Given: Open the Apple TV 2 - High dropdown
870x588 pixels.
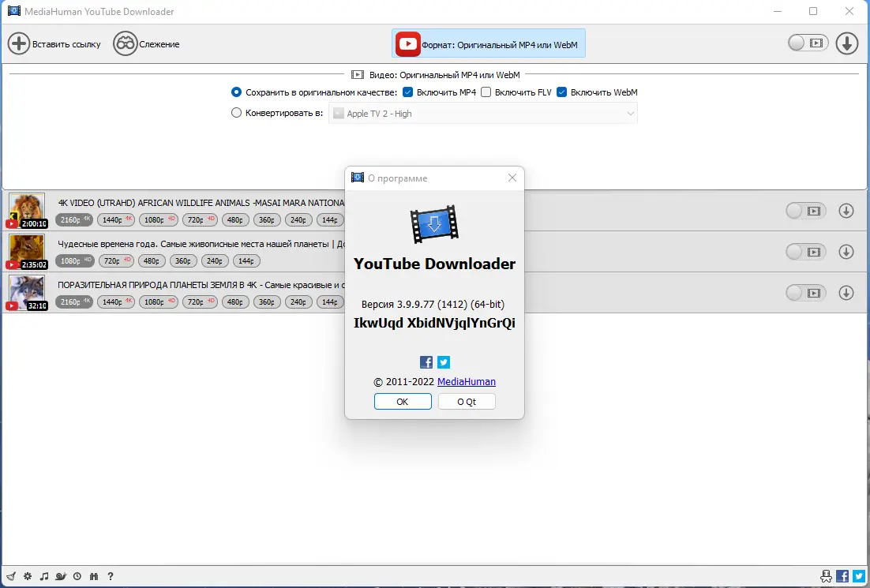Looking at the screenshot, I should pos(483,112).
